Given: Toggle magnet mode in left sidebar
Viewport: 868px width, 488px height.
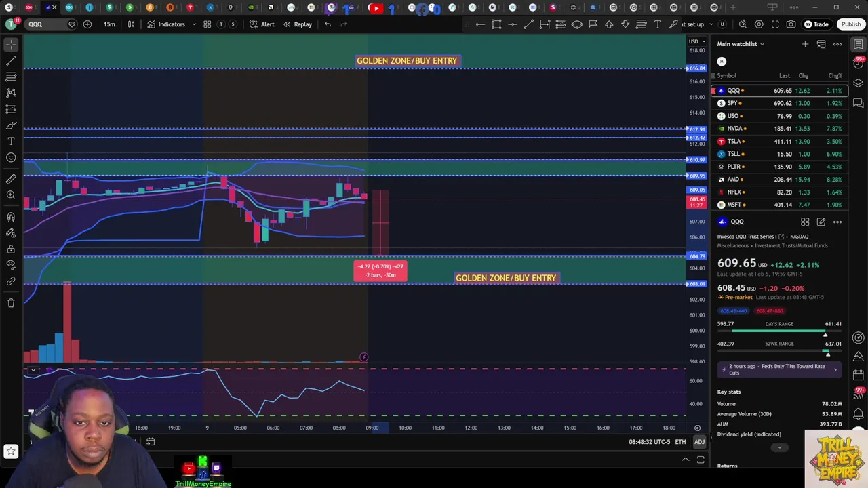Looking at the screenshot, I should [11, 217].
